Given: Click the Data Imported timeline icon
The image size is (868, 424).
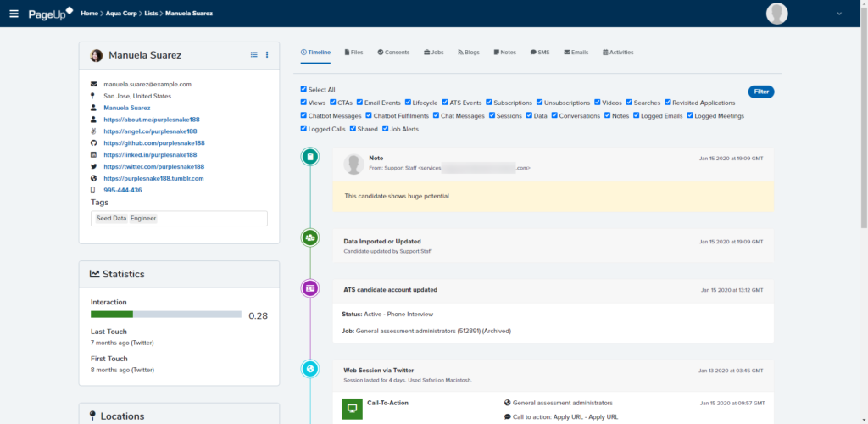Looking at the screenshot, I should pyautogui.click(x=310, y=237).
